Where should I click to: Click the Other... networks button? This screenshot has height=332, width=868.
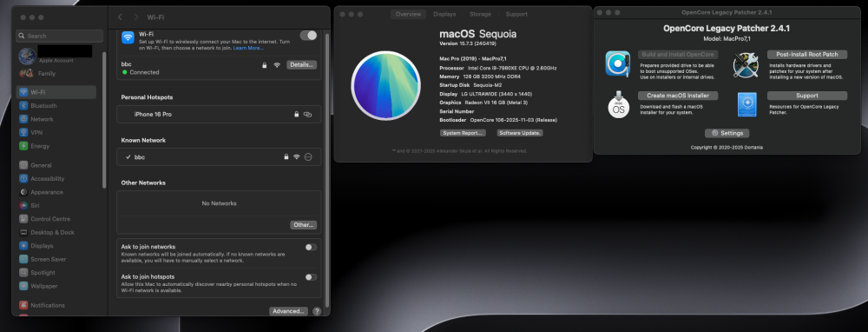[303, 225]
